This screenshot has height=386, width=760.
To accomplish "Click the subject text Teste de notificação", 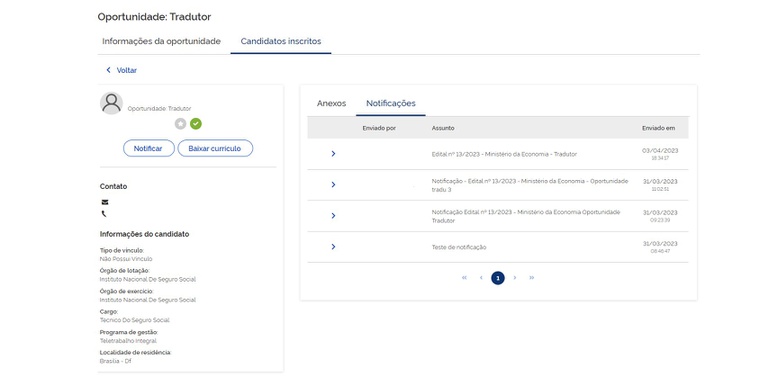I will (x=459, y=247).
